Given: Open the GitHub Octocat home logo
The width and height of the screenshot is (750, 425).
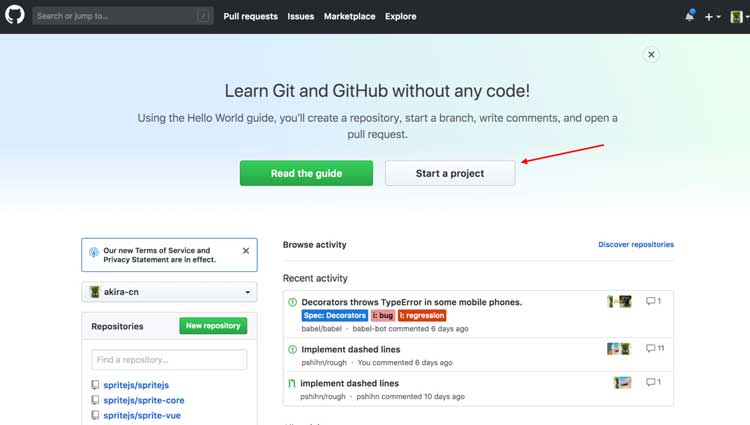Looking at the screenshot, I should (x=15, y=15).
